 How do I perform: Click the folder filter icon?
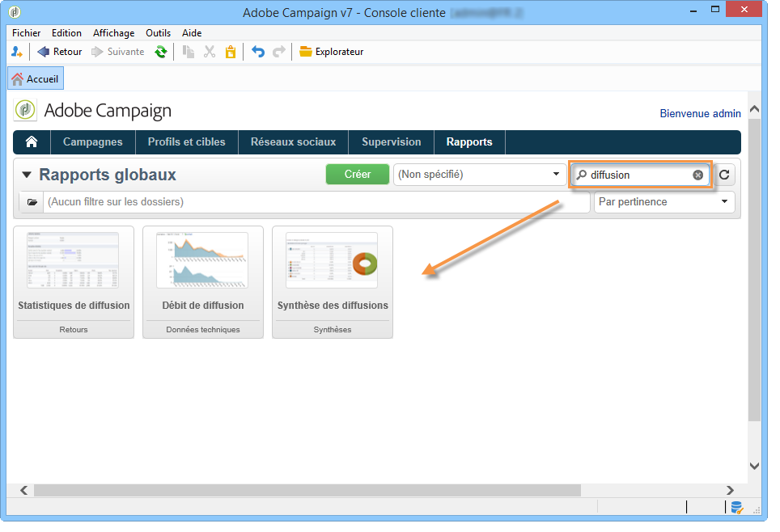pos(32,202)
